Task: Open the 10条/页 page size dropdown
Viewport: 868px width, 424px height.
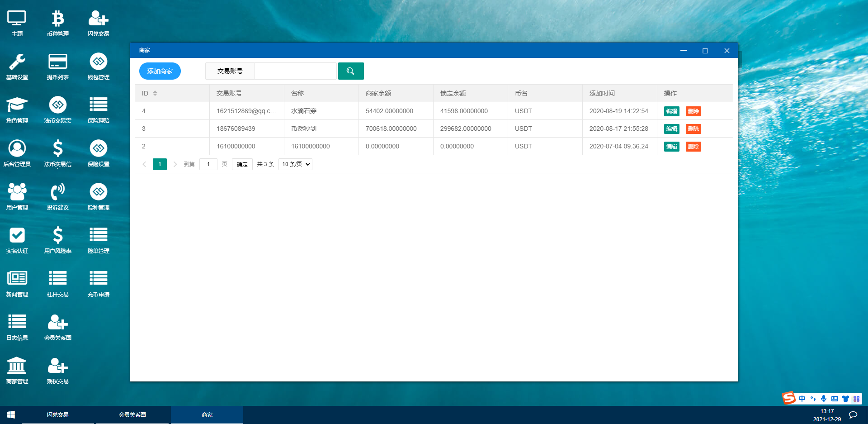Action: click(295, 164)
